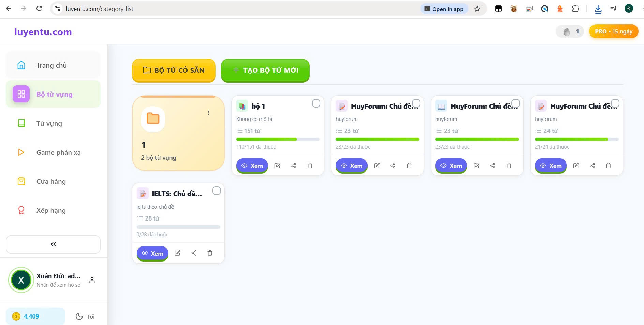Click the streak flame counter icon
This screenshot has height=325, width=644.
pos(567,32)
